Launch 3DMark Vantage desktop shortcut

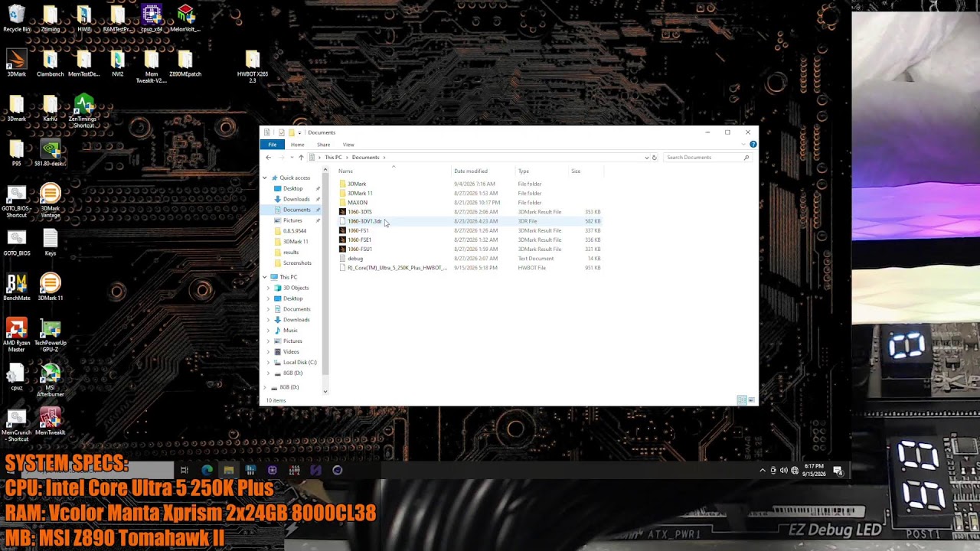pos(50,201)
